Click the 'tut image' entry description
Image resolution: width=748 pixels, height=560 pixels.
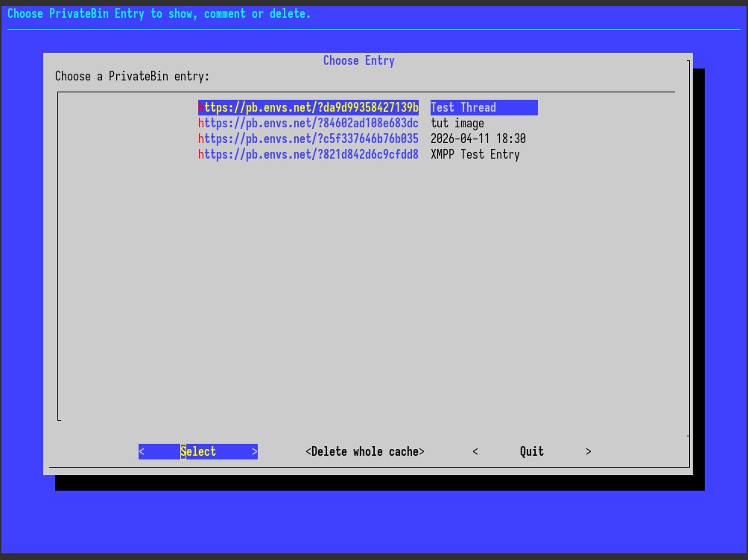coord(457,123)
